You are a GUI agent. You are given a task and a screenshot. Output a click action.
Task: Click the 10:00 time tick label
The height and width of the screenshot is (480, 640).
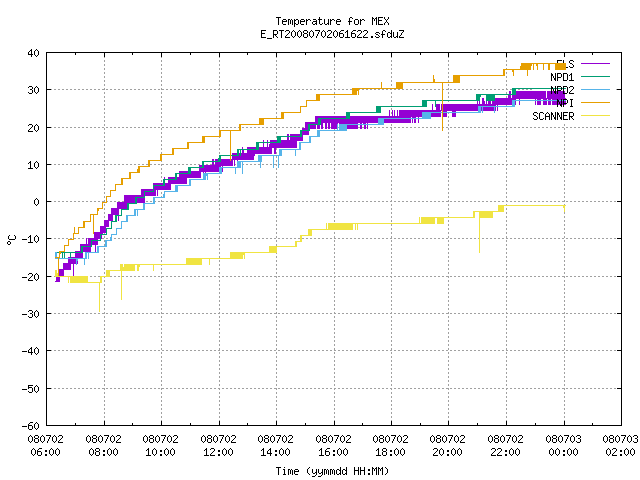pos(161,452)
